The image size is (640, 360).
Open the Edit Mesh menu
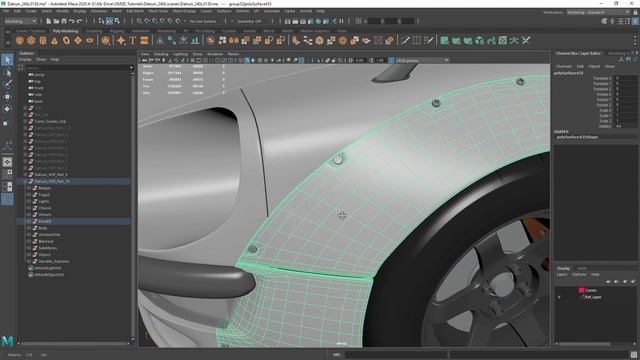(135, 11)
